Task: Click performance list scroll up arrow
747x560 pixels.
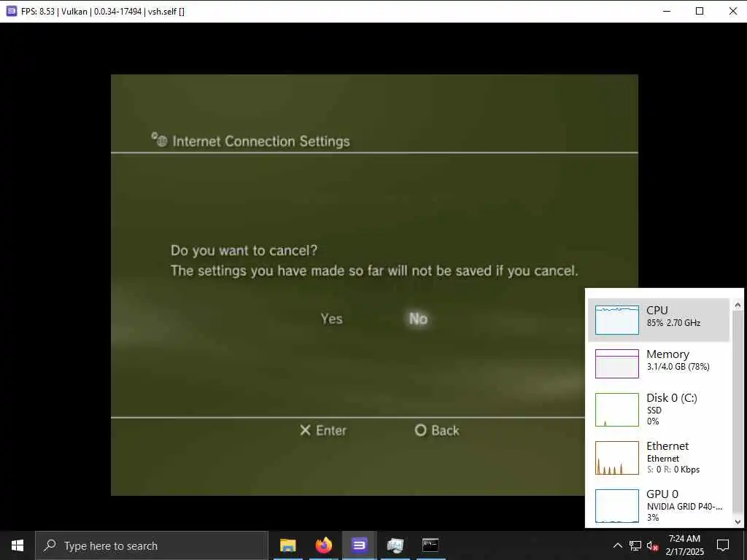Action: coord(738,305)
